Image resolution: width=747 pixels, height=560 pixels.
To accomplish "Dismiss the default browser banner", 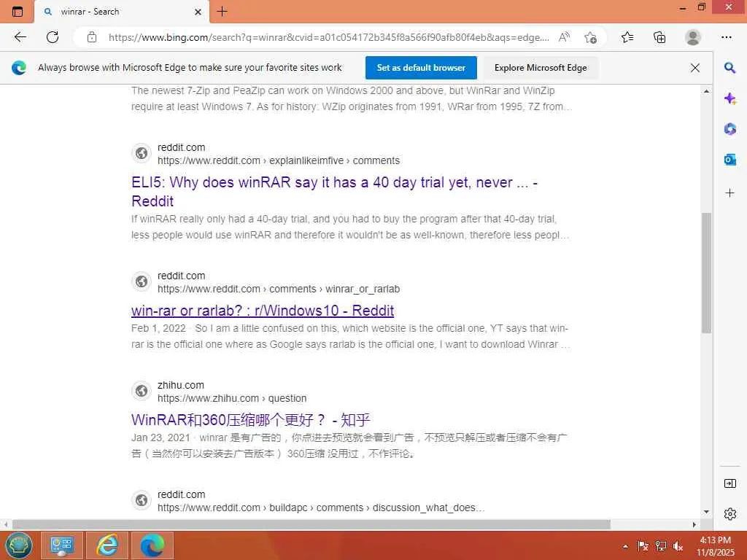I will (x=695, y=68).
